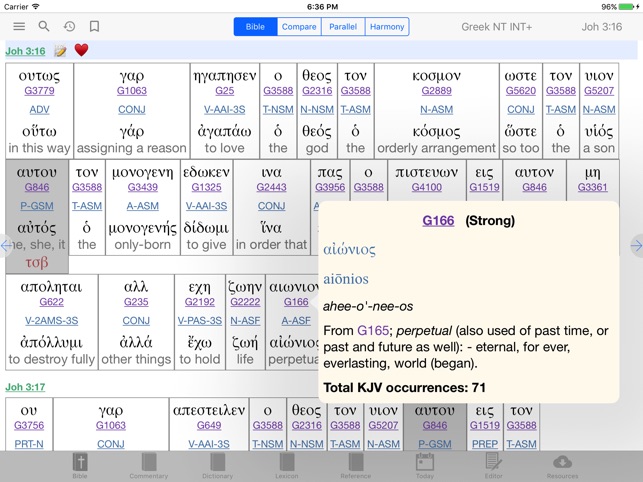Switch to the Compare tab
Viewport: 643px width, 482px height.
point(299,27)
